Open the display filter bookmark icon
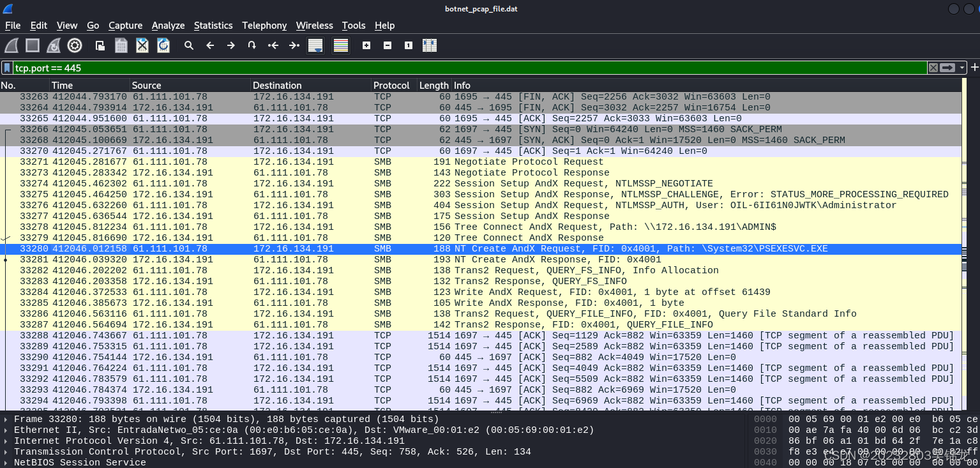980x468 pixels. click(x=7, y=68)
